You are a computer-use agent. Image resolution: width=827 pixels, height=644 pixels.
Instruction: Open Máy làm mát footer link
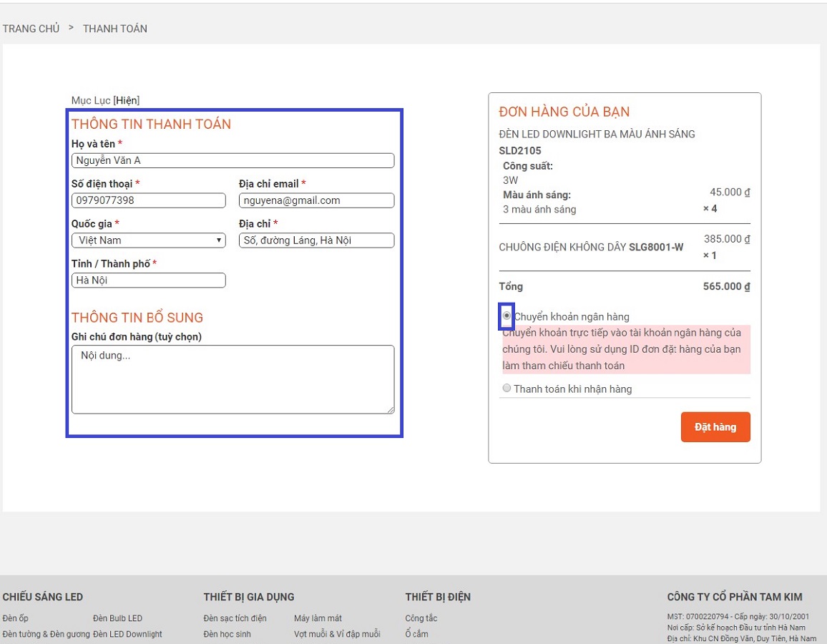[x=318, y=618]
